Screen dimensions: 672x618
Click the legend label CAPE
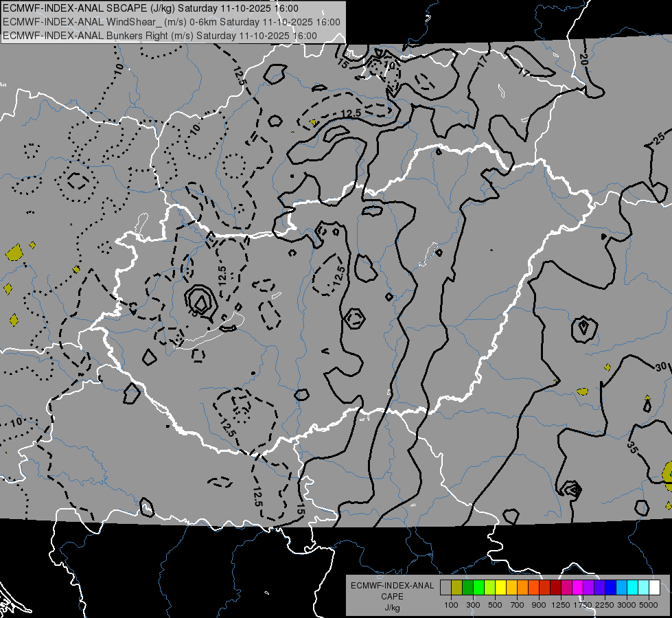click(392, 597)
